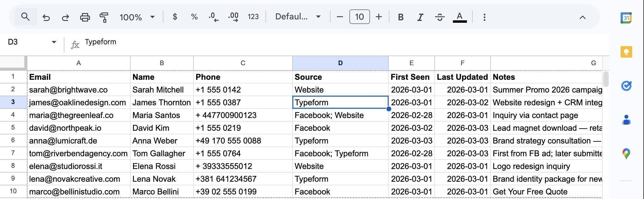Viewport: 644px width, 199px height.
Task: Open the Default font dropdown
Action: (298, 17)
